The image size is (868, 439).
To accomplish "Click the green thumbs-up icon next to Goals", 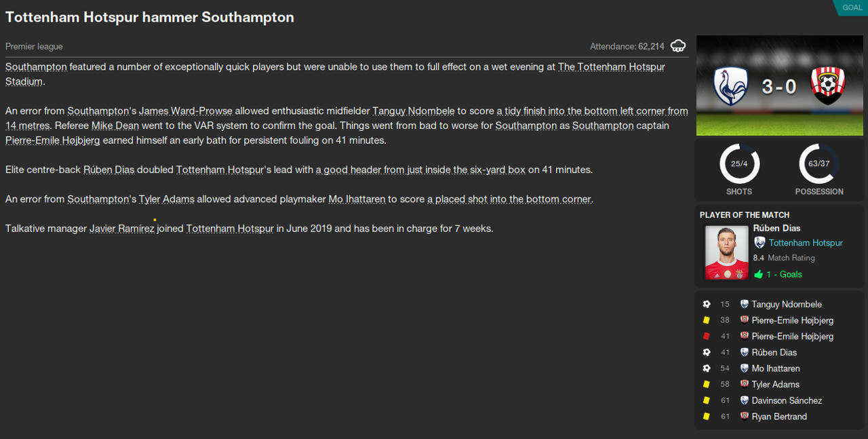I will click(x=758, y=275).
